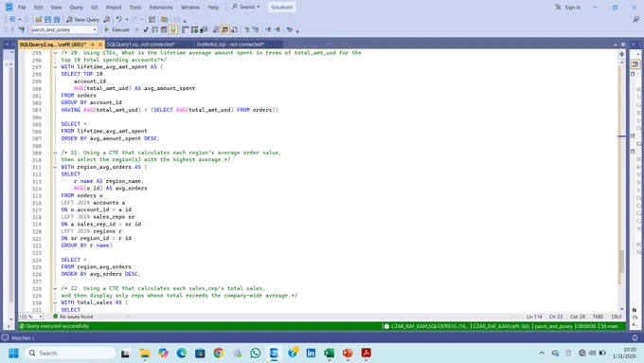
Task: Toggle pin on the SQLQuery2 tab
Action: pos(93,45)
